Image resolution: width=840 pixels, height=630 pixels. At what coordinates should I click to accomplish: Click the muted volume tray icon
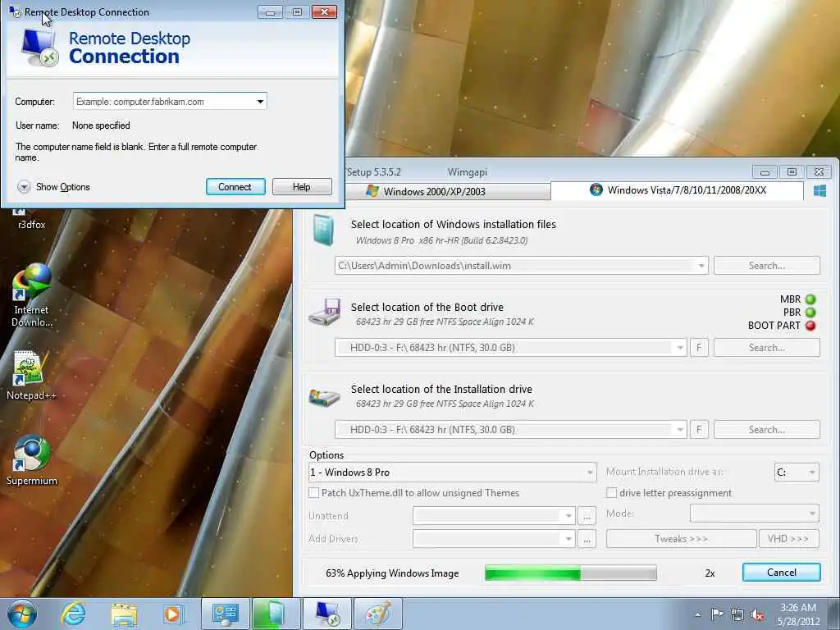pos(757,615)
